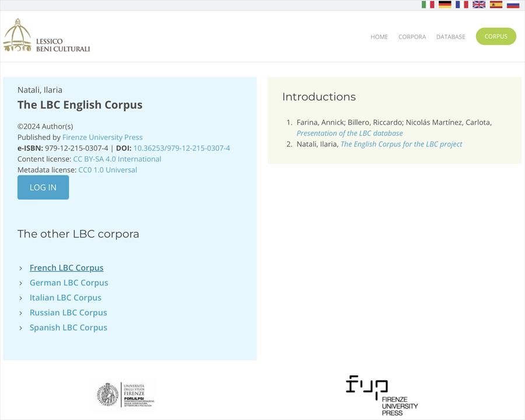This screenshot has width=525, height=420.
Task: Open the Firenze University Press publisher link
Action: [103, 137]
